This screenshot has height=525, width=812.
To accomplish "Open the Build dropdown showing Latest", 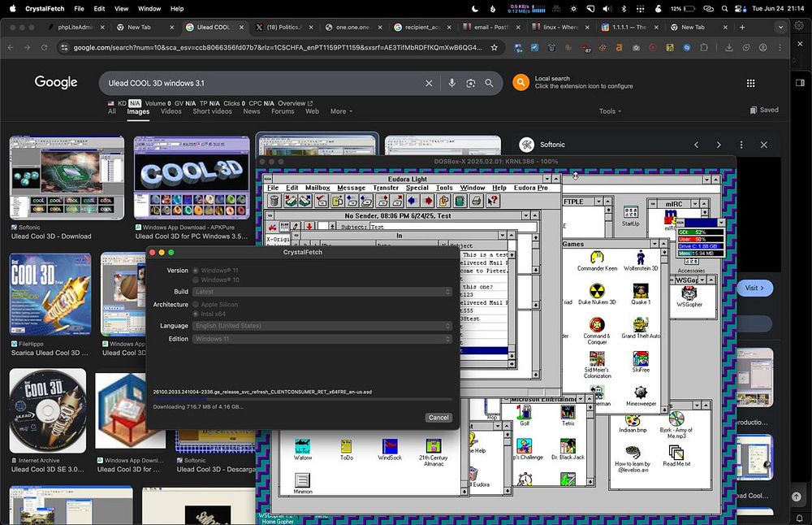I will click(322, 292).
